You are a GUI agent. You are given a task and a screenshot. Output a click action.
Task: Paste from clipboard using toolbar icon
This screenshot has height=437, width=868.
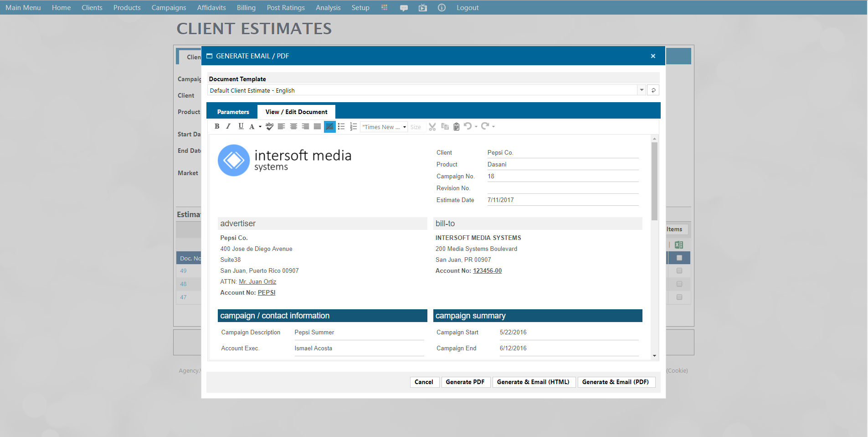point(456,127)
